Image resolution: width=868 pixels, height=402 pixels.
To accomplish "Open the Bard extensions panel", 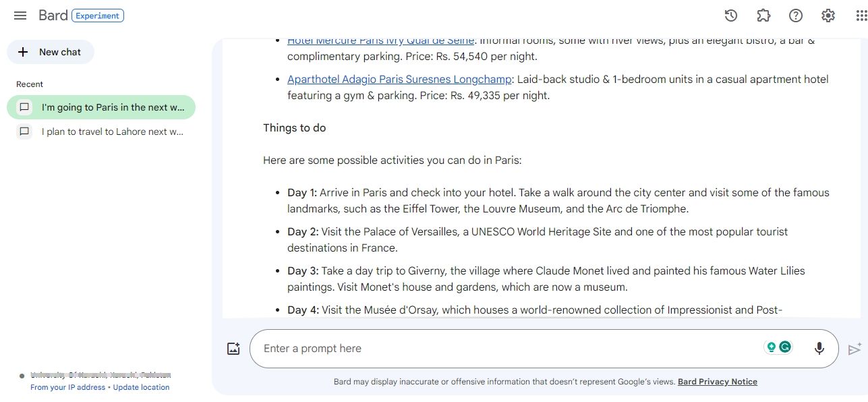I will pos(764,16).
